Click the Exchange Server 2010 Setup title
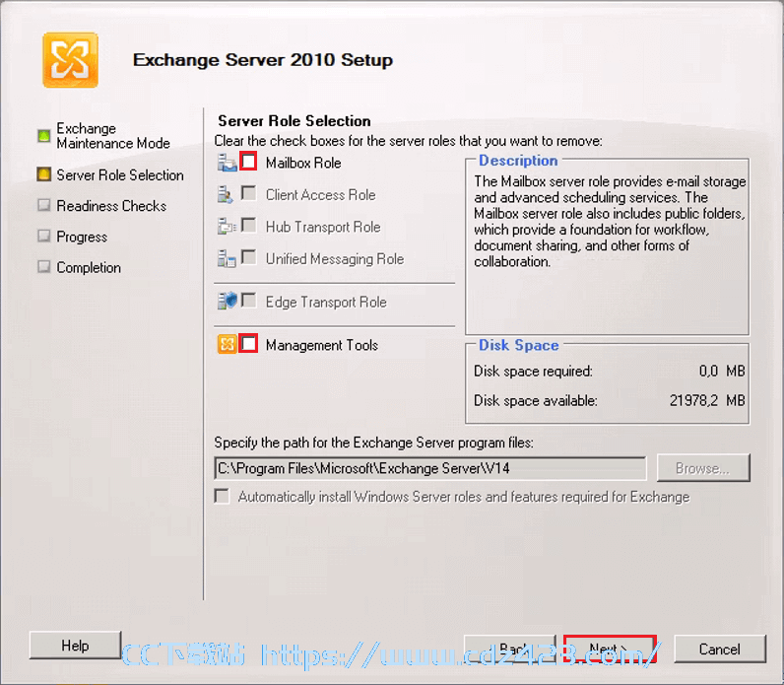This screenshot has width=784, height=685. 263,60
